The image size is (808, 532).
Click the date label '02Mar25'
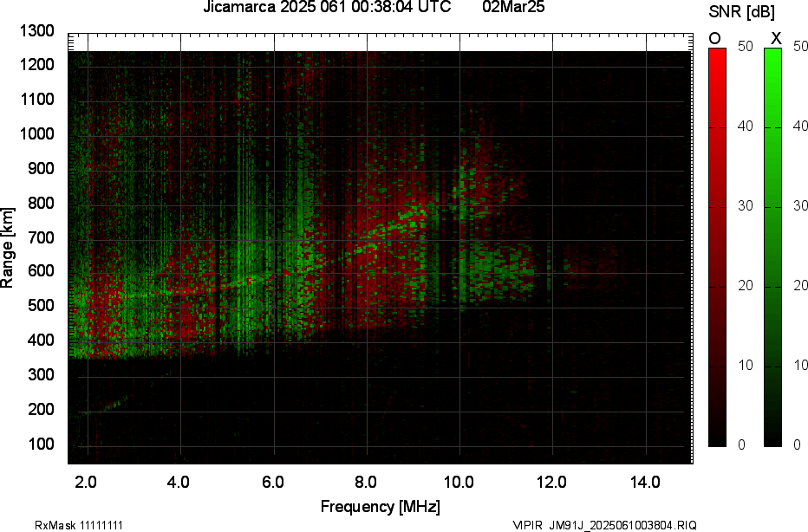[x=513, y=7]
